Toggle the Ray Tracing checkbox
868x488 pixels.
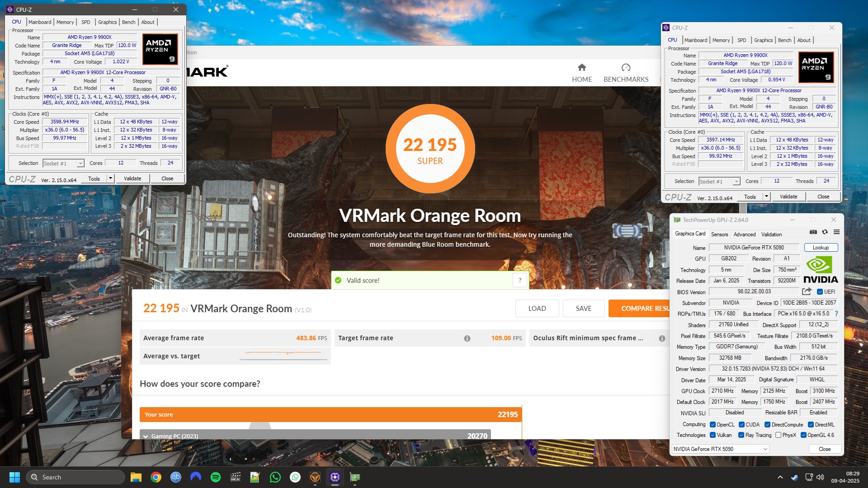point(741,435)
